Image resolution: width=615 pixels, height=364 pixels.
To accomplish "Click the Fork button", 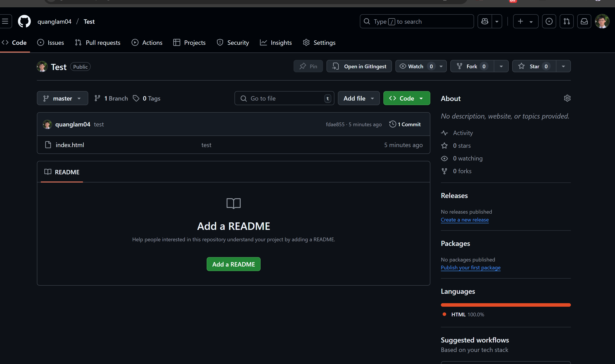I will 472,66.
